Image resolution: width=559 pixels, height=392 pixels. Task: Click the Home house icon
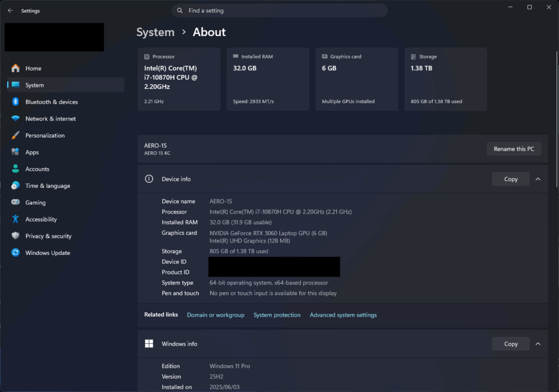pyautogui.click(x=15, y=68)
